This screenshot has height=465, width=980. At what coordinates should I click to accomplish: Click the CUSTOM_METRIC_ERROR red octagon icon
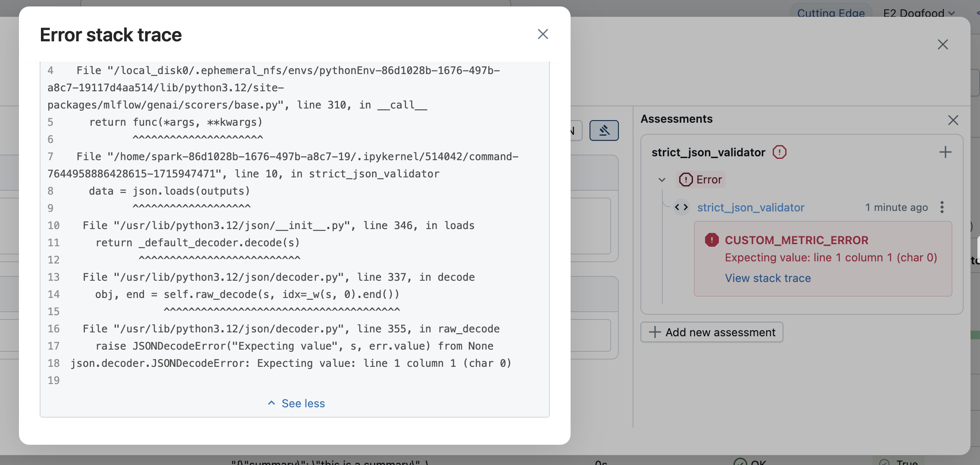tap(712, 240)
